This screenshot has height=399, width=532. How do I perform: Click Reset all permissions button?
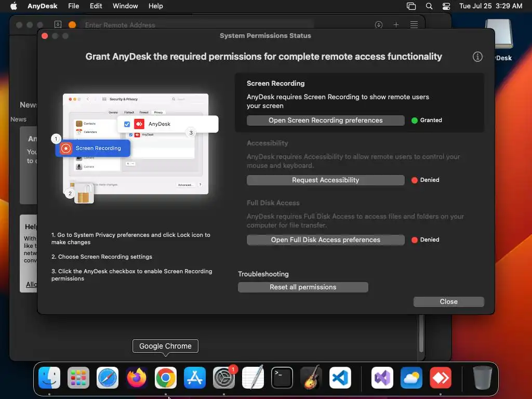(303, 287)
